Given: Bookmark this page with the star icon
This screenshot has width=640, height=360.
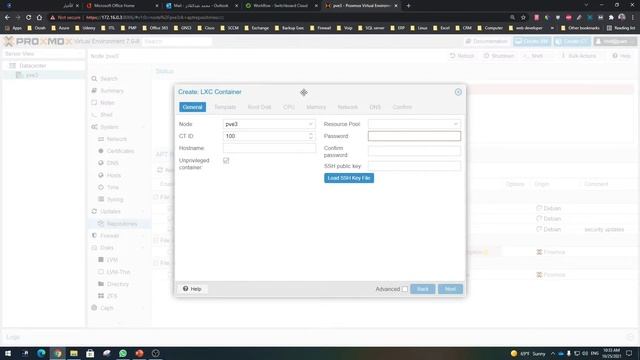Looking at the screenshot, I should (523, 18).
